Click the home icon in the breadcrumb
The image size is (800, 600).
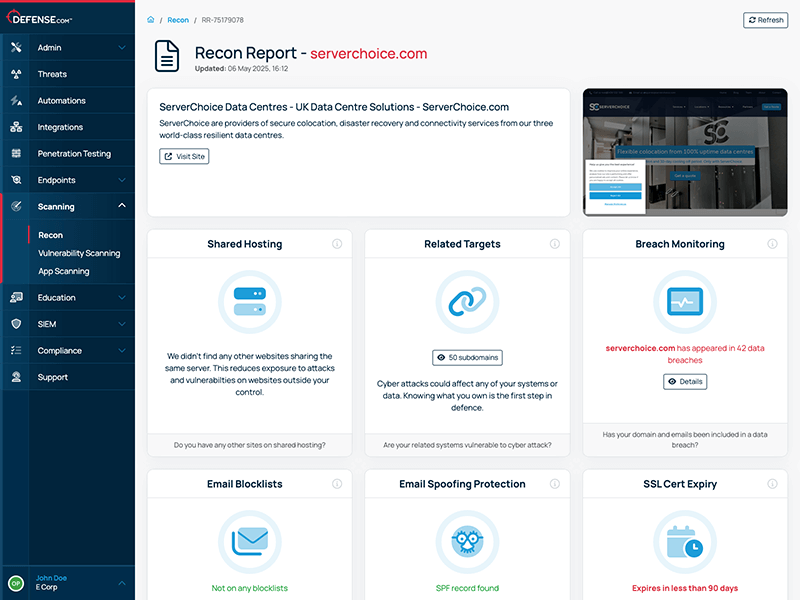150,19
